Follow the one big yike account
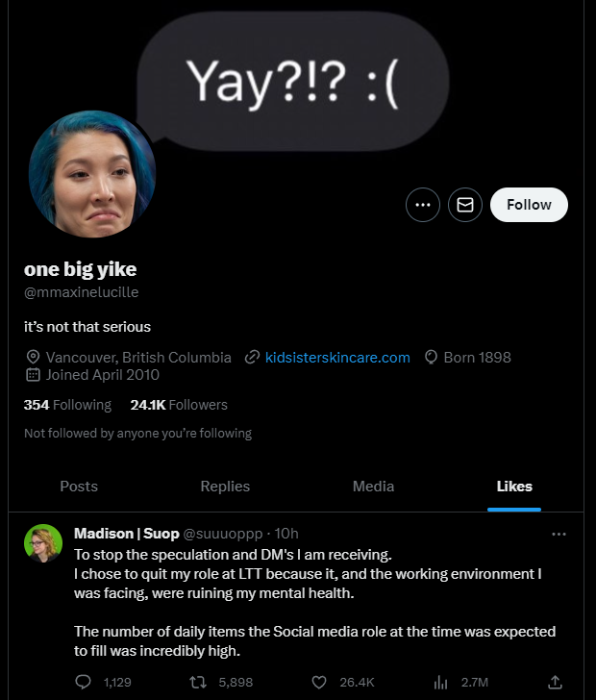 pyautogui.click(x=529, y=205)
